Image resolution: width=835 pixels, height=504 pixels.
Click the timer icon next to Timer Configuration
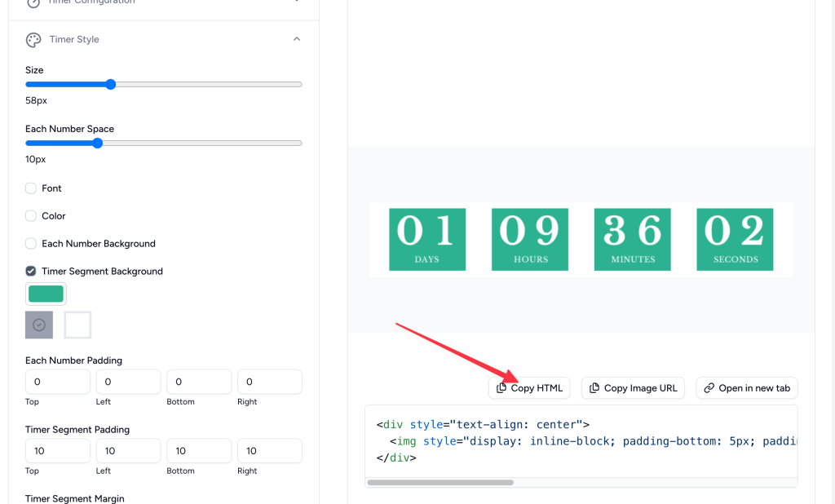(x=33, y=2)
